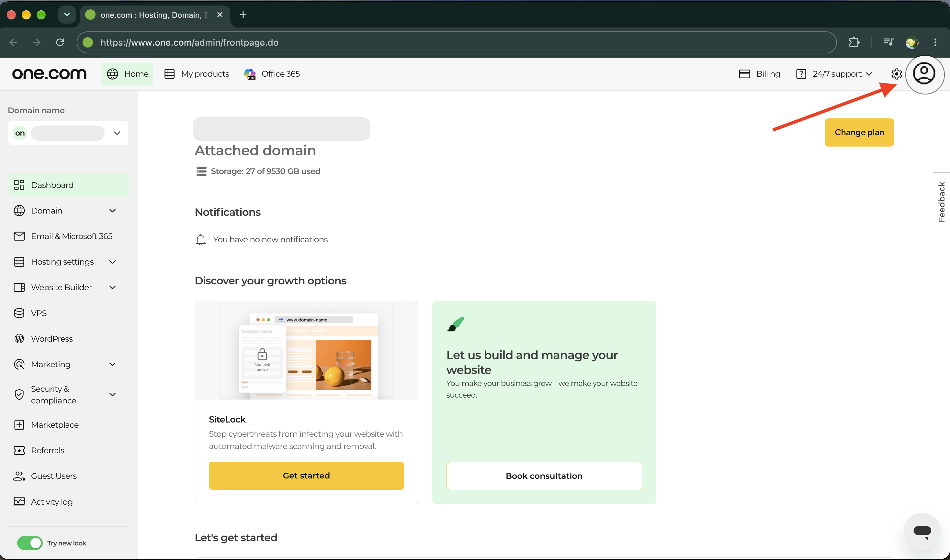Click the notifications bell icon

pos(200,240)
